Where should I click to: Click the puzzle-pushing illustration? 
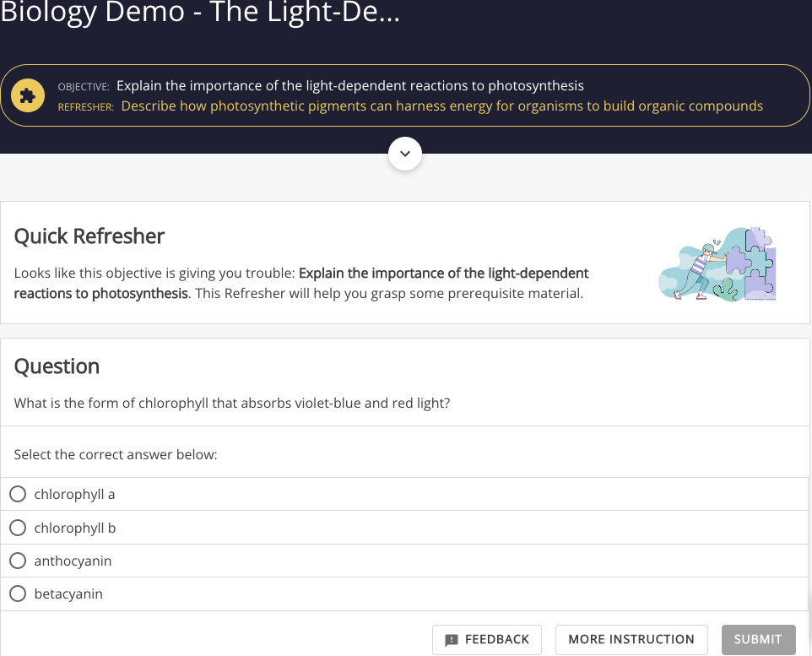coord(717,263)
